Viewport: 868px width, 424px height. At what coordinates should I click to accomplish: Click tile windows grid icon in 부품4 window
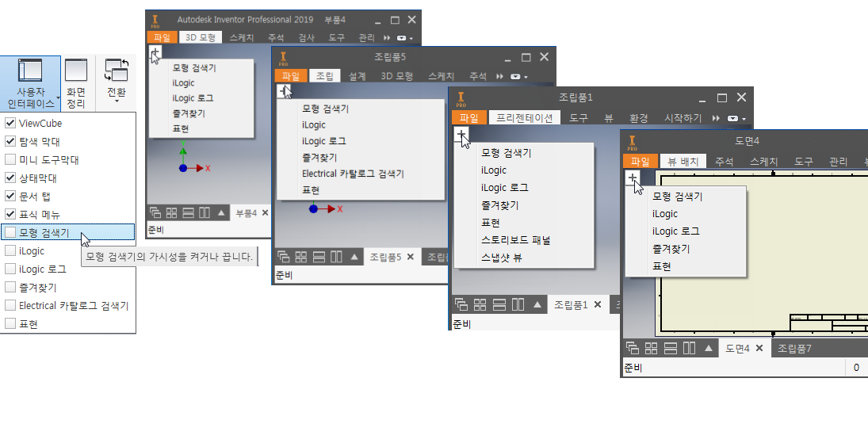[x=171, y=212]
